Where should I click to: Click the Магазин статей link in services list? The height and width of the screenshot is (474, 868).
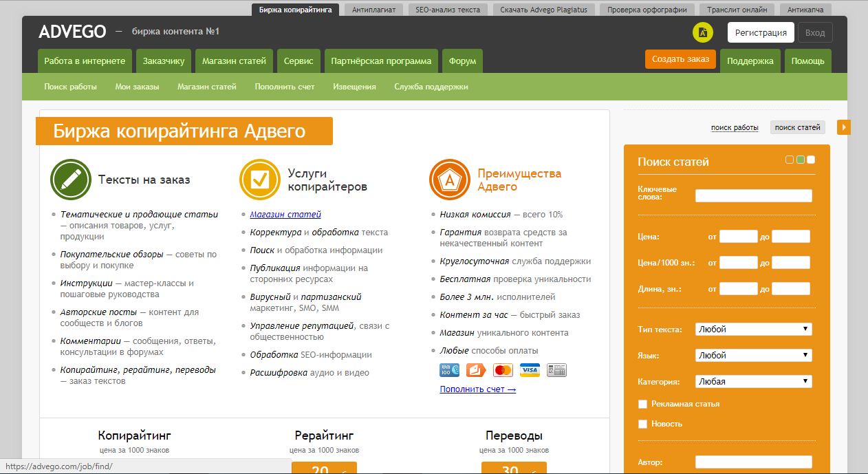tap(285, 215)
